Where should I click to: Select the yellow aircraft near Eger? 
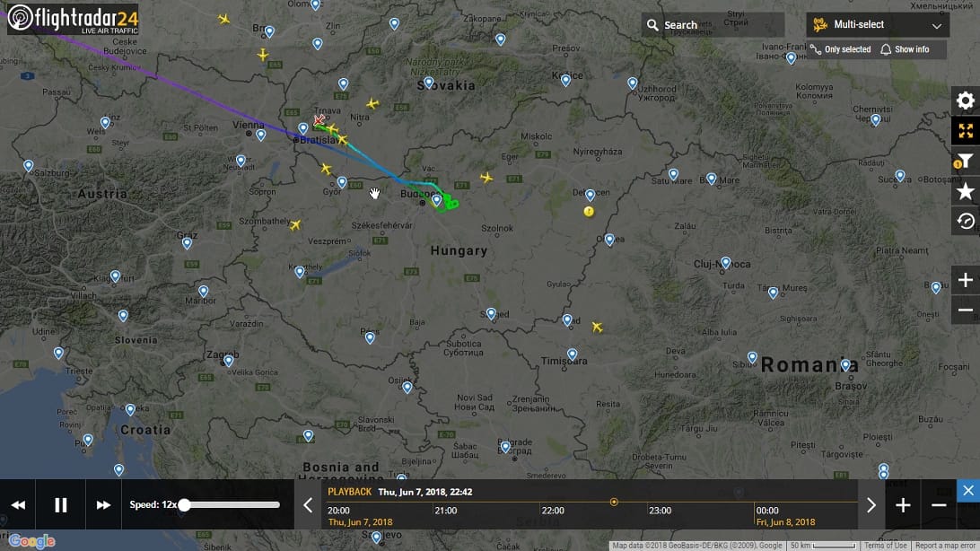click(486, 178)
